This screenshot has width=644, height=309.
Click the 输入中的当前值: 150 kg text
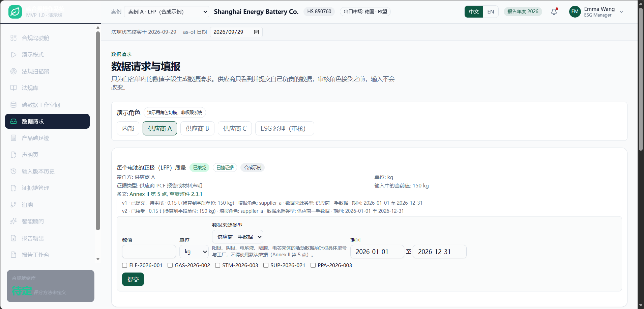coord(402,186)
